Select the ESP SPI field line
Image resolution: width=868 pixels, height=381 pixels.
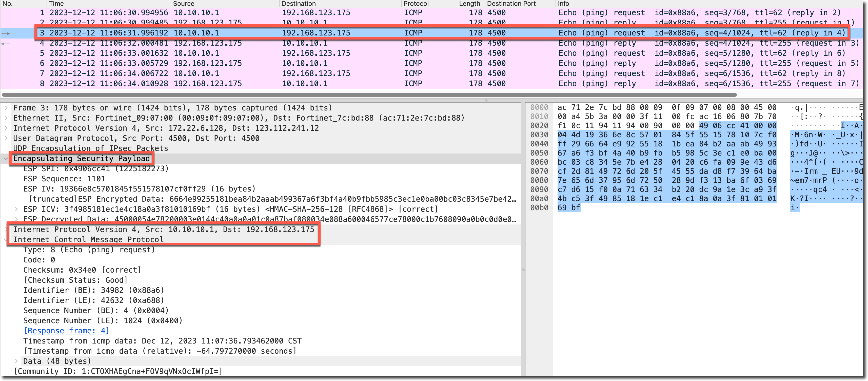pos(96,168)
